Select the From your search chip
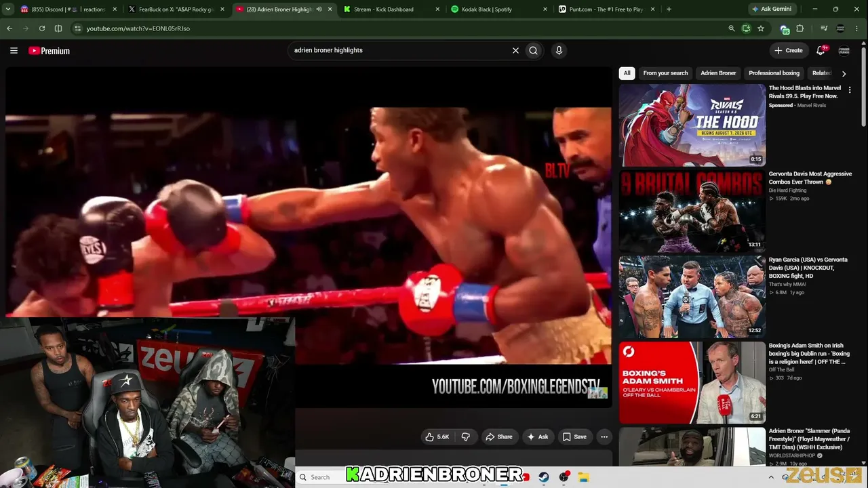The height and width of the screenshot is (488, 868). [x=665, y=73]
